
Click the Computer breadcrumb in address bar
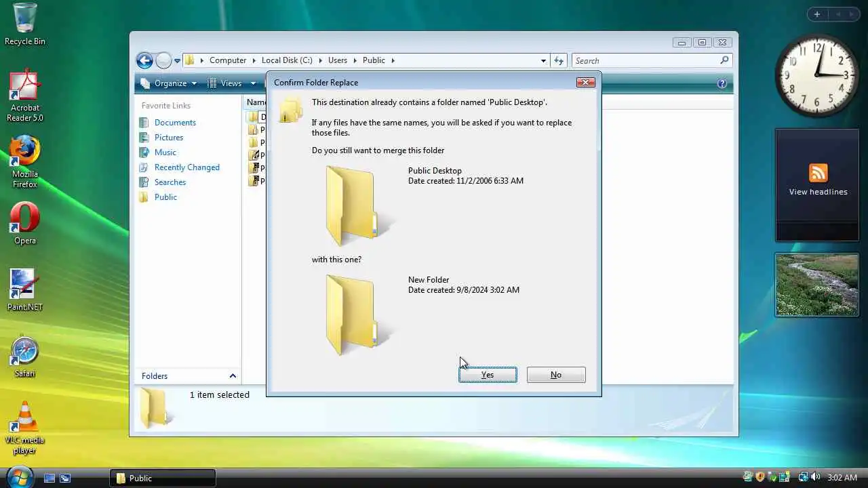click(228, 60)
